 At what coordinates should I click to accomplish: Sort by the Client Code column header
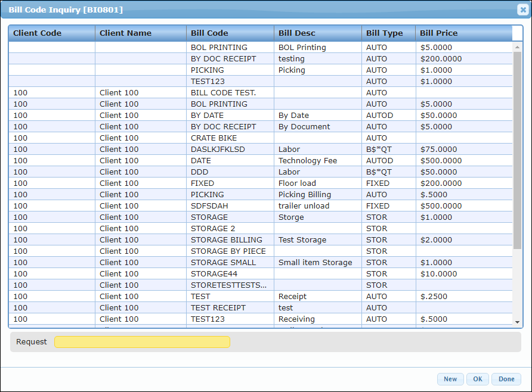click(x=51, y=33)
